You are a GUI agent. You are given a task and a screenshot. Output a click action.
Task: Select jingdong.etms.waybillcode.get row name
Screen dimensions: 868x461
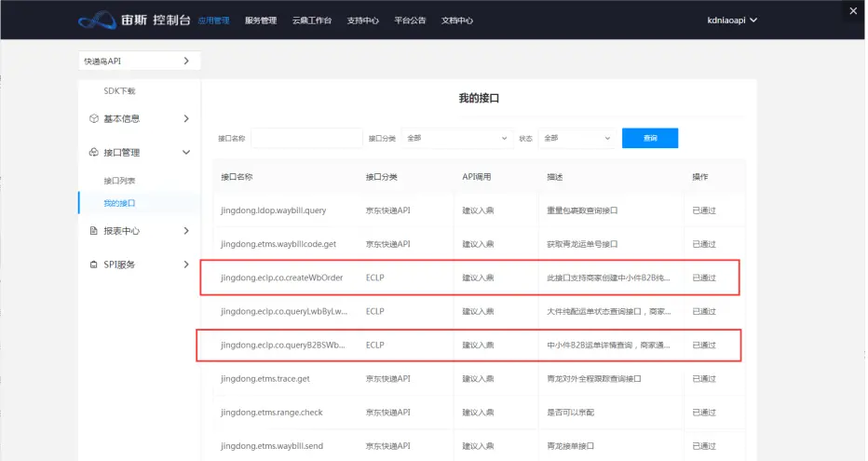[x=278, y=244]
